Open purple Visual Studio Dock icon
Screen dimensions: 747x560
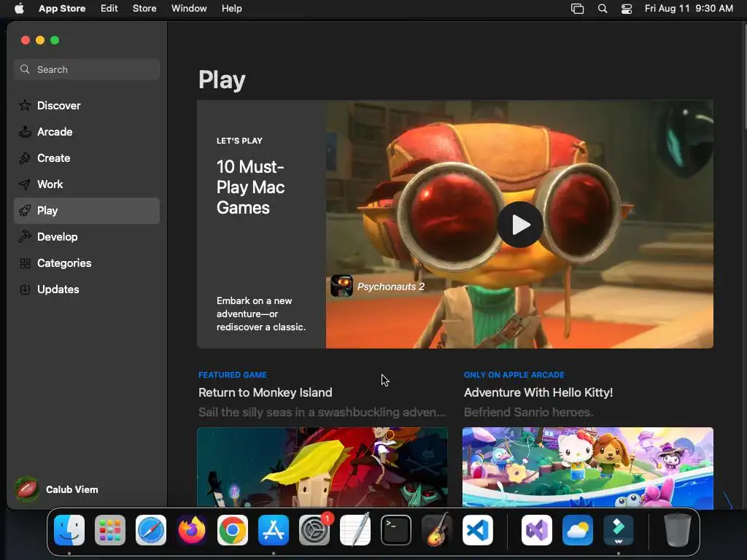537,530
